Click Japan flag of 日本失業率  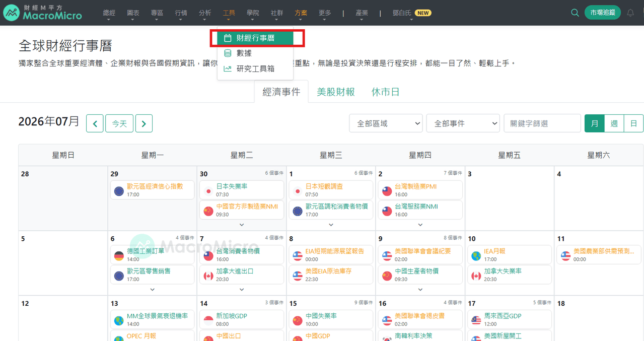click(208, 191)
